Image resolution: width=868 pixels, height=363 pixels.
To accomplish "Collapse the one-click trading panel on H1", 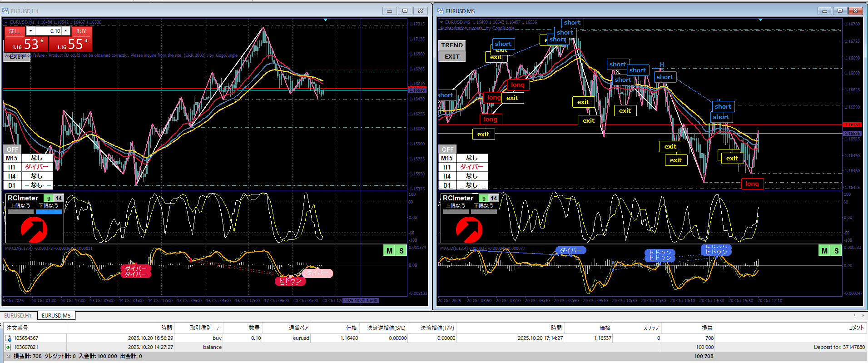I will (6, 22).
